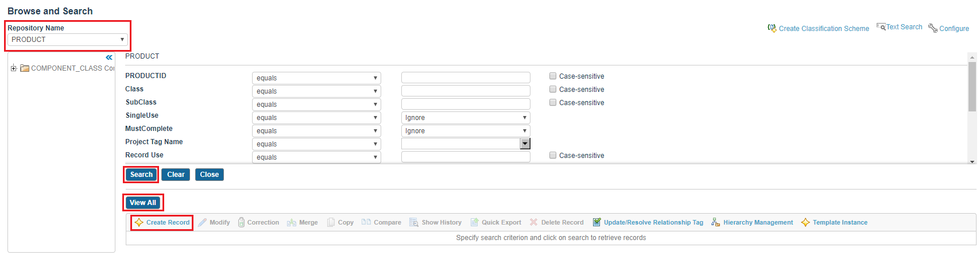Screen dimensions: 980x255
Task: Enable Case-sensitive for PRODUCTID
Action: (553, 76)
